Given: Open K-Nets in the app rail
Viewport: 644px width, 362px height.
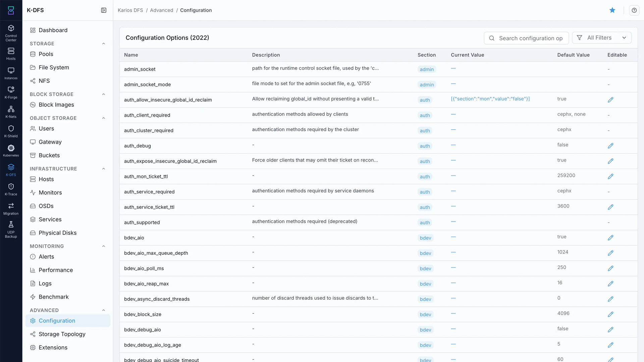Looking at the screenshot, I should click(x=11, y=112).
